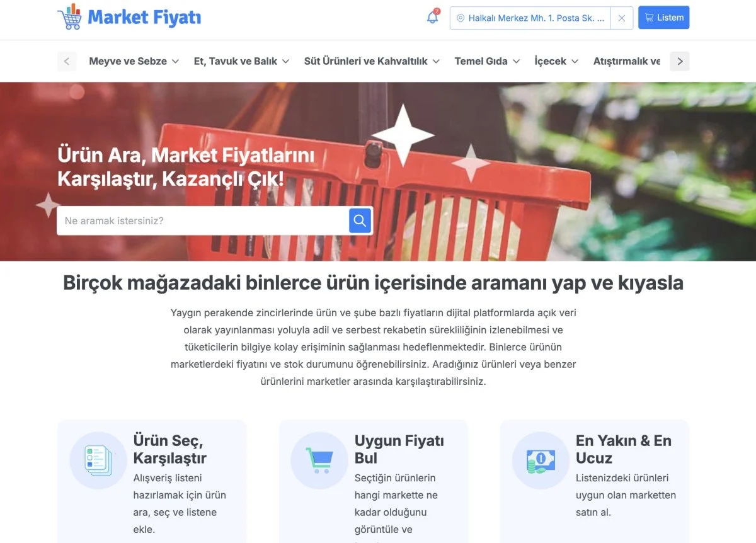Screen dimensions: 756x543
Task: Click the location pin in the address bar
Action: [461, 18]
